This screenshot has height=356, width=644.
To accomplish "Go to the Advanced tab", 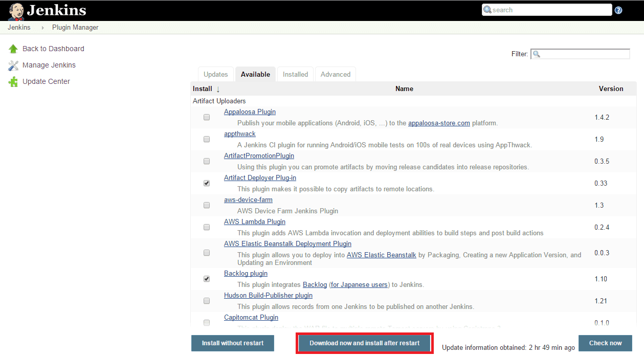I will (x=336, y=74).
